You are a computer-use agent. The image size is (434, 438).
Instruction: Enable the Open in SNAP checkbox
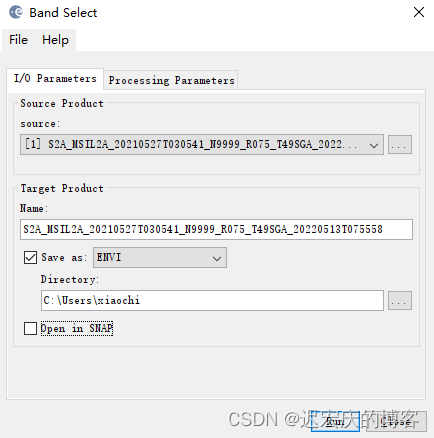30,328
